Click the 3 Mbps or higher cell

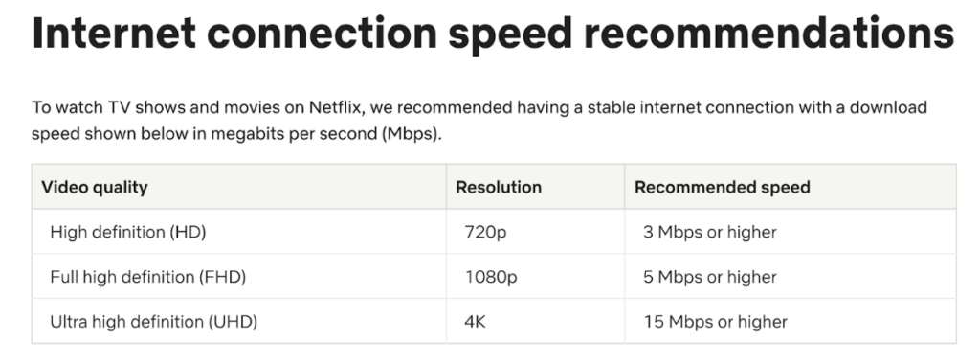point(790,232)
